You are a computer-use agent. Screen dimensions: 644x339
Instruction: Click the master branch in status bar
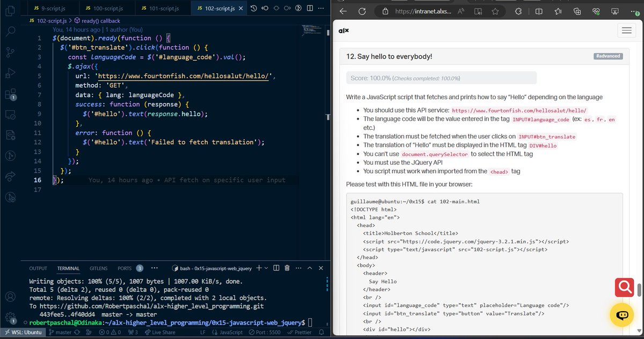pos(60,333)
